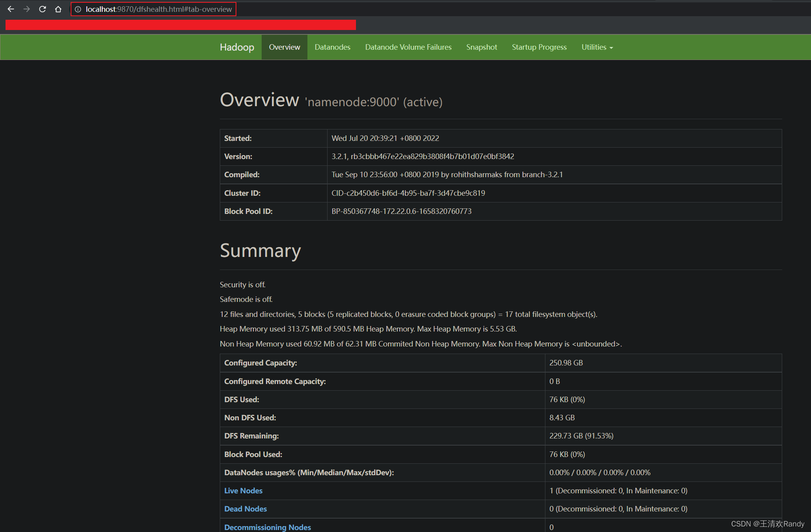The height and width of the screenshot is (532, 811).
Task: Open the Datanode Volume Failures tab
Action: click(408, 47)
